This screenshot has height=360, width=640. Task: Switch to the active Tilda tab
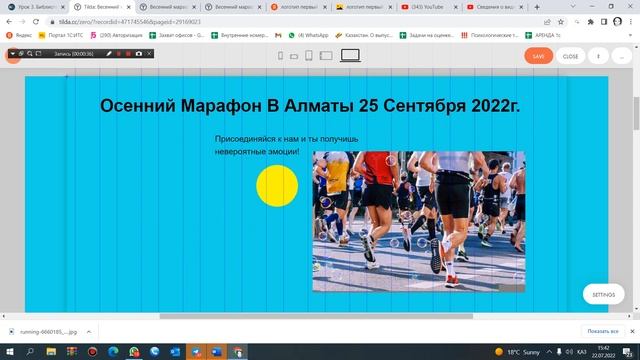coord(102,7)
